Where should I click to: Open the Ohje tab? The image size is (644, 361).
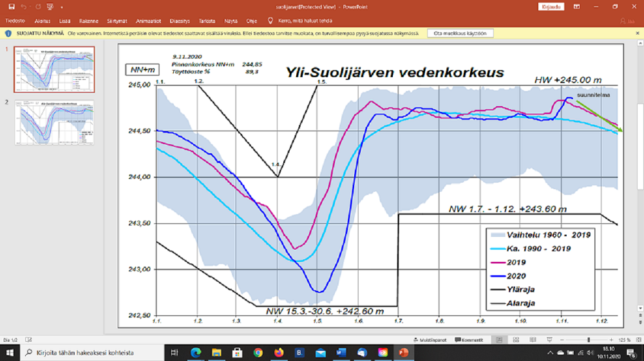[252, 21]
